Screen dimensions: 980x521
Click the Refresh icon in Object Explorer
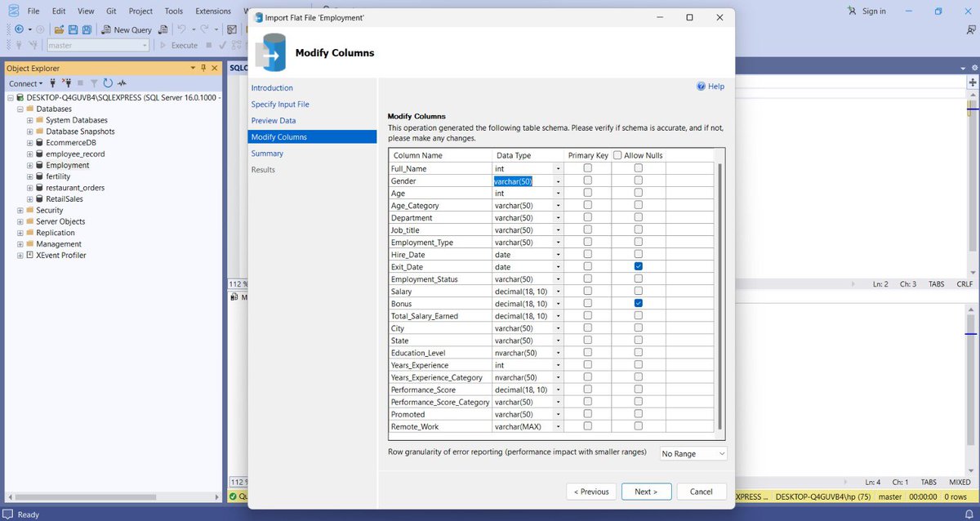pos(108,83)
